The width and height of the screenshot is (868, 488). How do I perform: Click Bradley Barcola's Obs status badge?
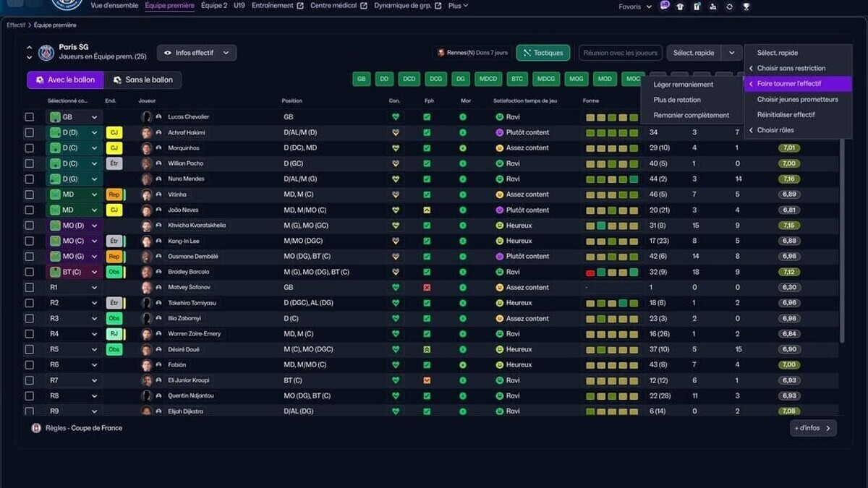[x=114, y=272]
